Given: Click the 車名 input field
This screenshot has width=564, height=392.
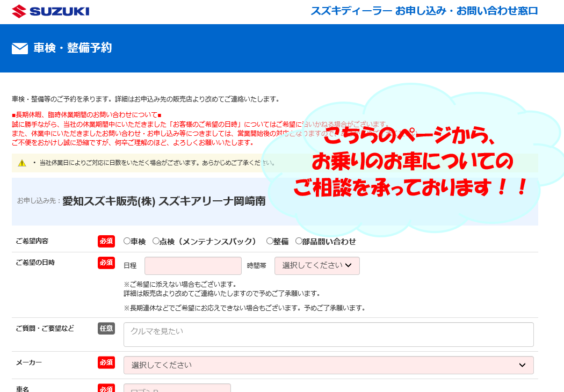Looking at the screenshot, I should pyautogui.click(x=177, y=388).
